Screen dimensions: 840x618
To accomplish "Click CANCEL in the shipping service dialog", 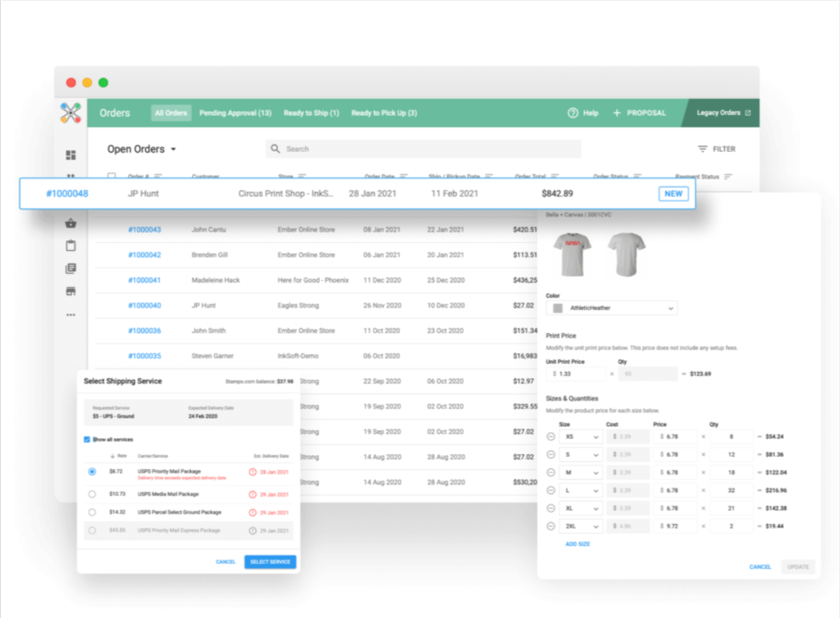I will tap(226, 562).
